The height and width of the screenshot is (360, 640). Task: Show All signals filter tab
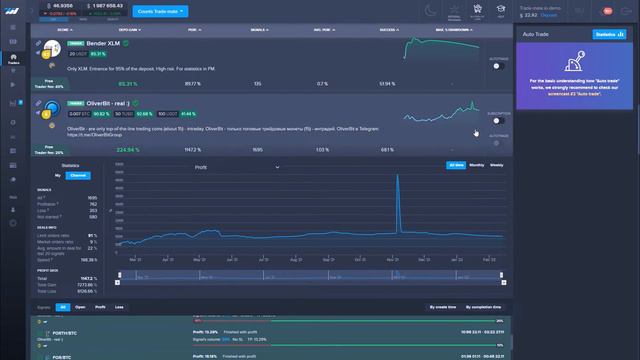(63, 307)
